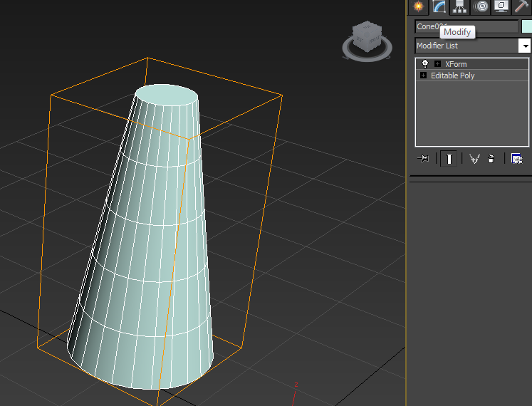Open the Motion panel tab
This screenshot has width=532, height=406.
[x=481, y=6]
